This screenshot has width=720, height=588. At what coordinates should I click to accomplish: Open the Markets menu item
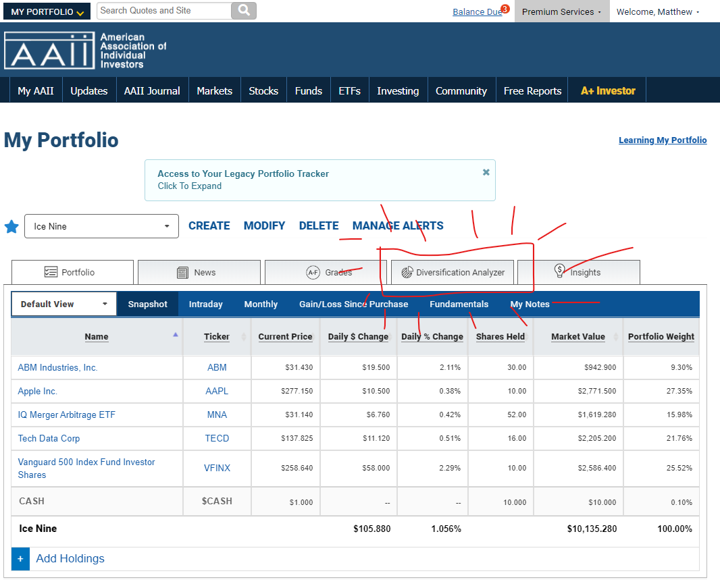tap(214, 91)
